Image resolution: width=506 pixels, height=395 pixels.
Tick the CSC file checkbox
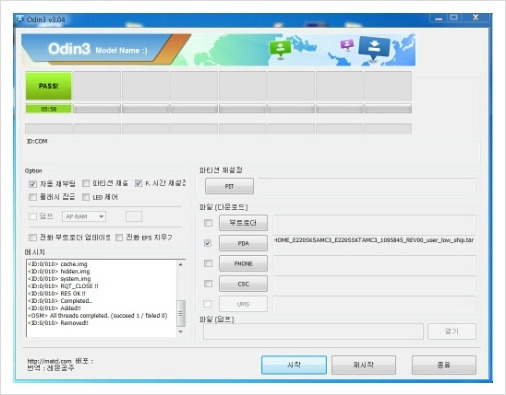point(208,284)
